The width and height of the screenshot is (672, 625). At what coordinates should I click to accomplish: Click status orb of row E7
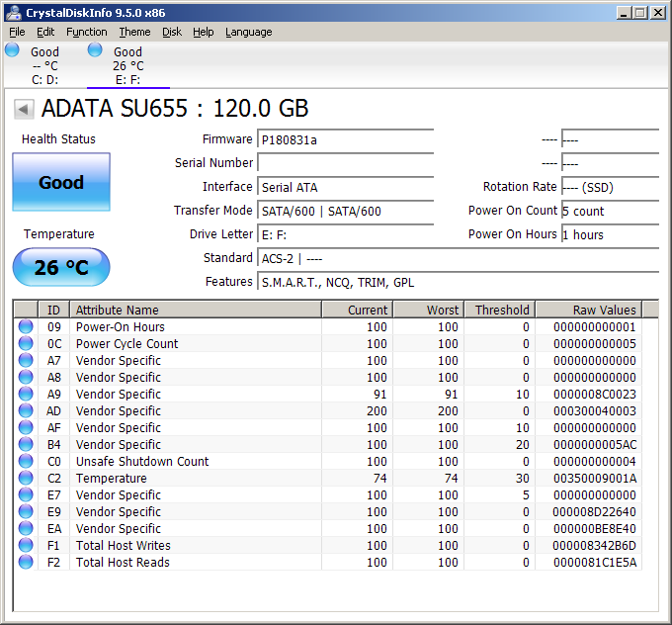coord(26,494)
